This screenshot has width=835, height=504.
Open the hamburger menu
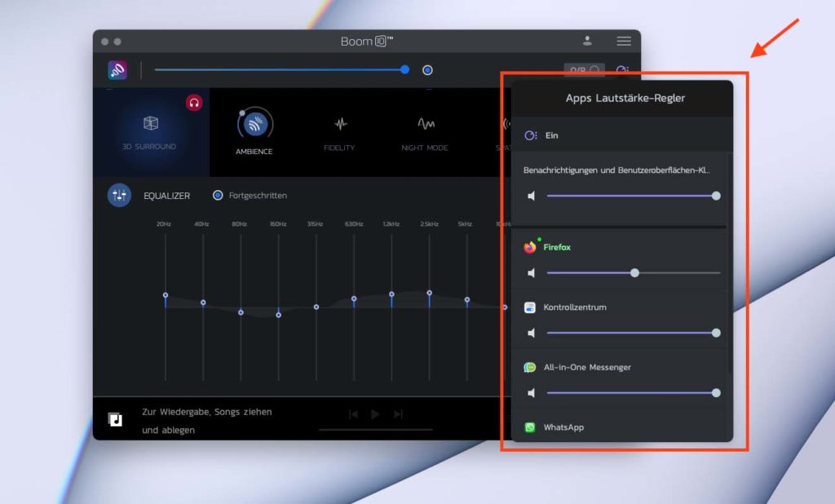[x=624, y=40]
